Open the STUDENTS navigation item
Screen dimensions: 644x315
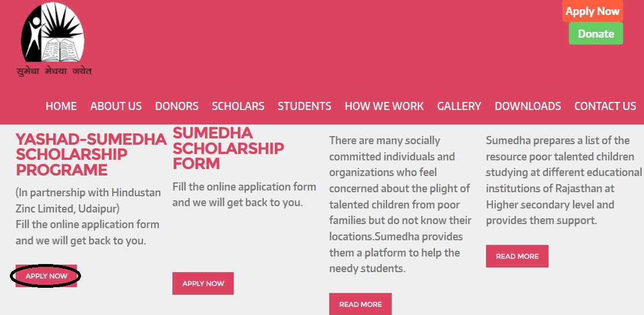click(304, 106)
